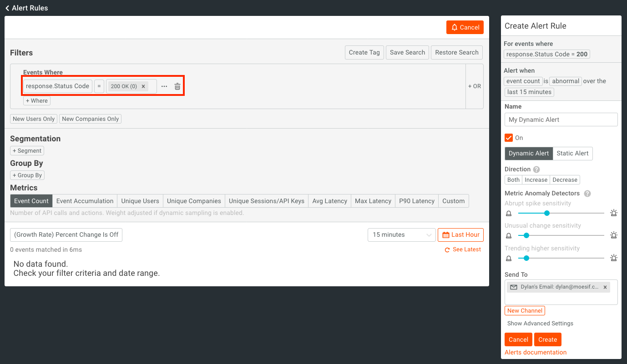Adjust the Trending higher sensitivity slider
This screenshot has width=627, height=364.
coord(526,258)
